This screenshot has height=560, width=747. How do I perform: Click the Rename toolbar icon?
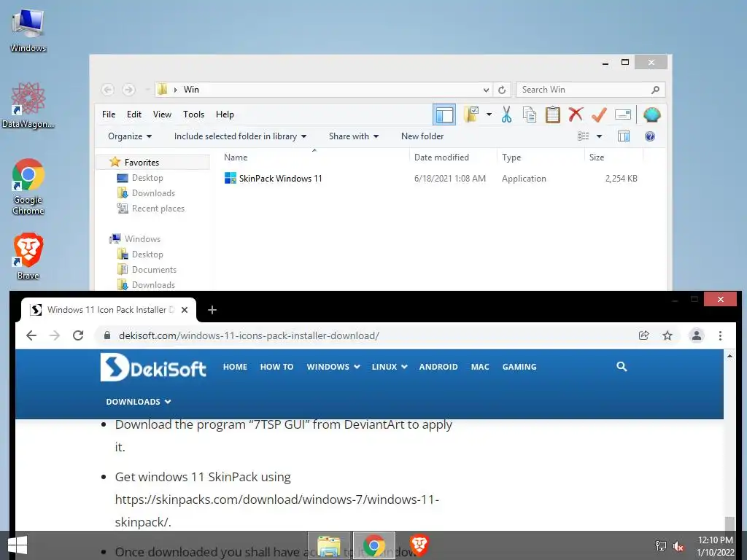pos(623,114)
